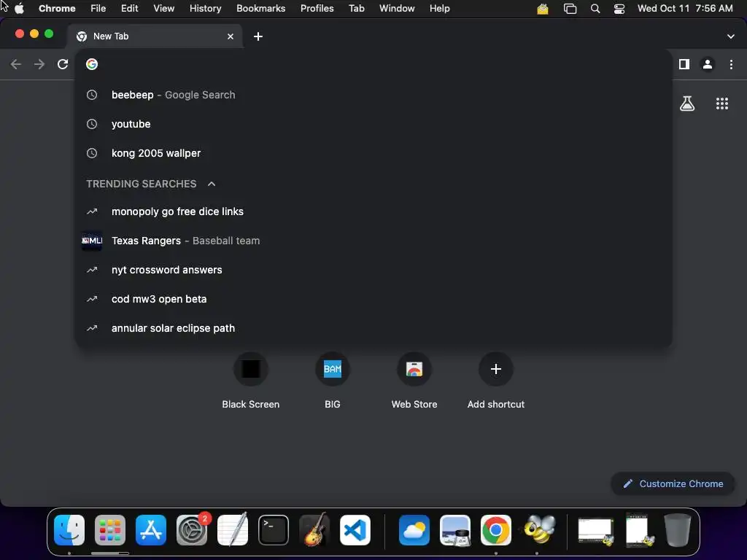Open the Web Store shortcut

point(414,381)
